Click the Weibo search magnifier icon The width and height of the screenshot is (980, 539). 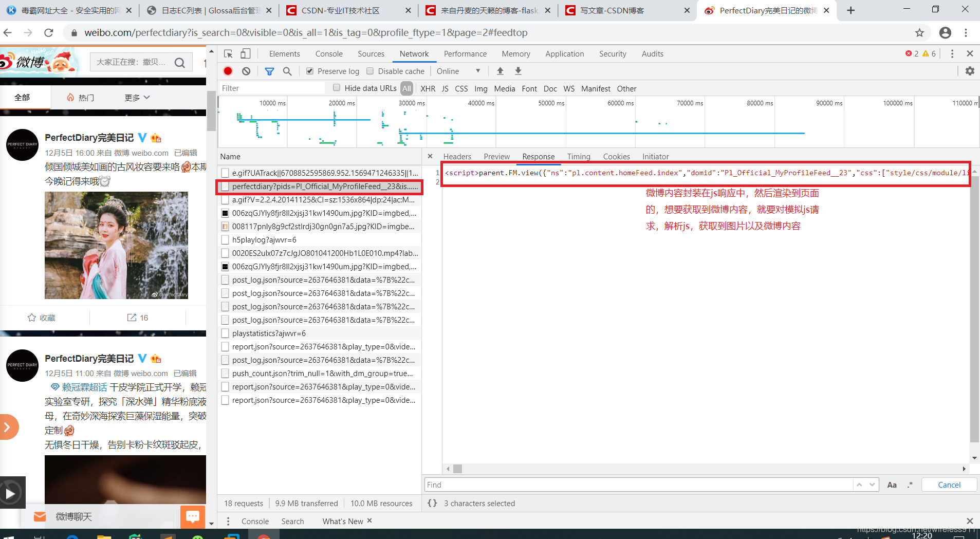coord(180,62)
